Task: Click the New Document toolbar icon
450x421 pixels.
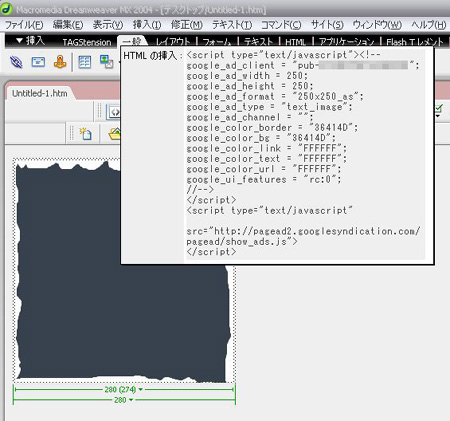Action: click(x=85, y=134)
